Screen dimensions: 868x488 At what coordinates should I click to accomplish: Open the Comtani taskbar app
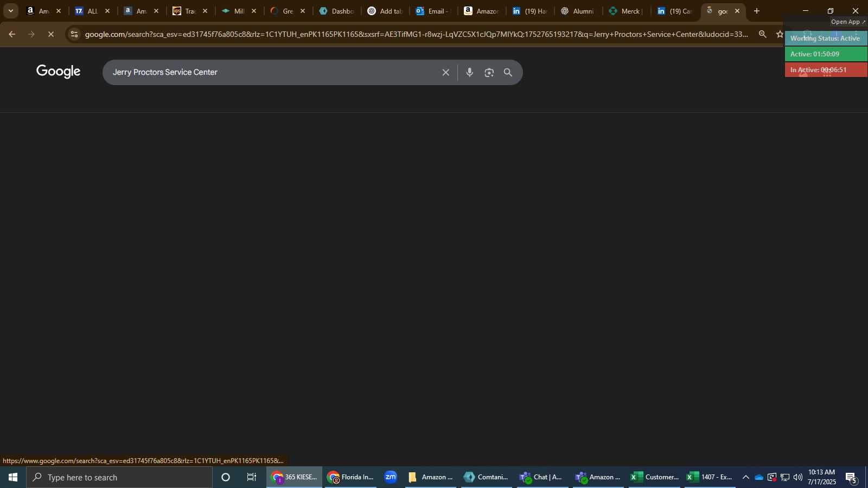tap(487, 477)
